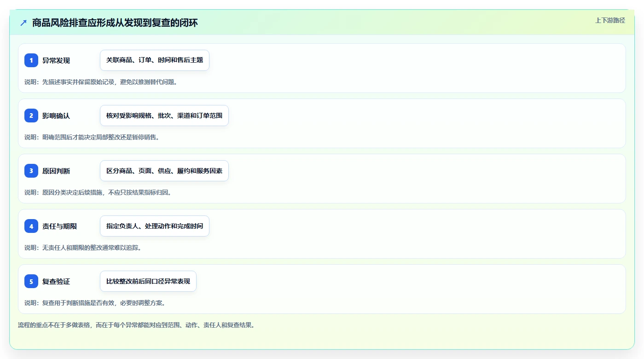Click the 异常发现 step title
Screen dimensions: 644x359
coord(56,60)
